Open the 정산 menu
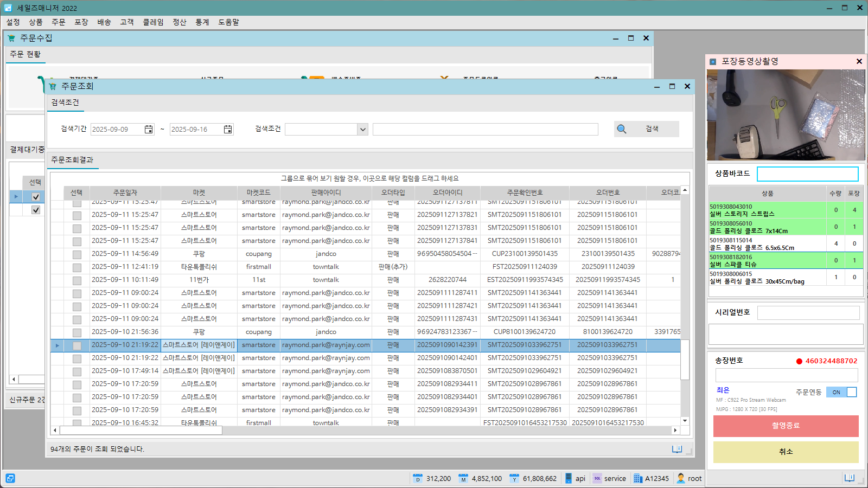 (x=179, y=22)
